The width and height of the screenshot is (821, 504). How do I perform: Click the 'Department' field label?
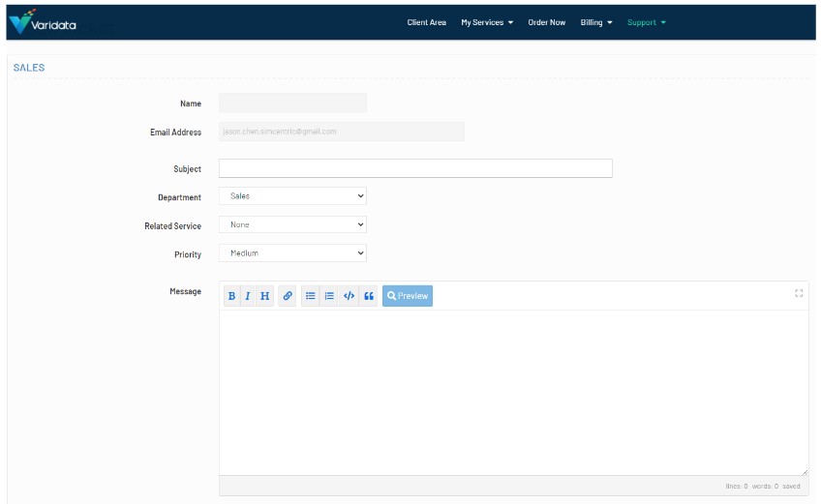[180, 197]
